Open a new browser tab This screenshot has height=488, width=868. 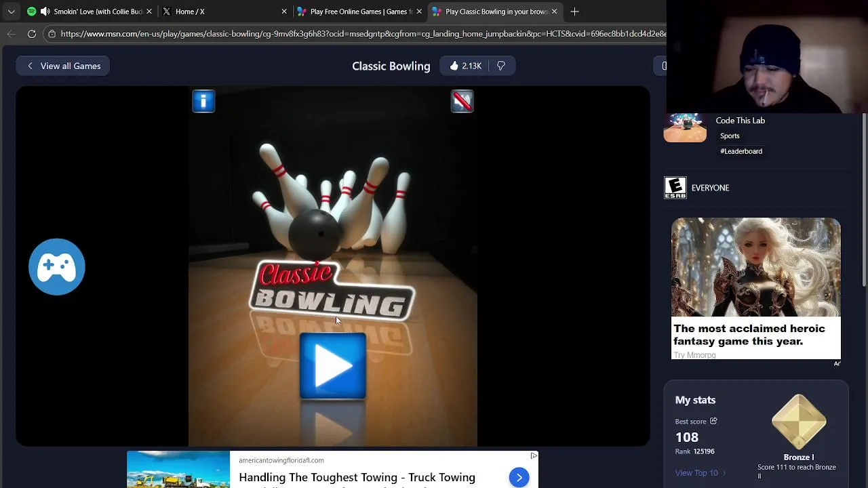(x=574, y=12)
